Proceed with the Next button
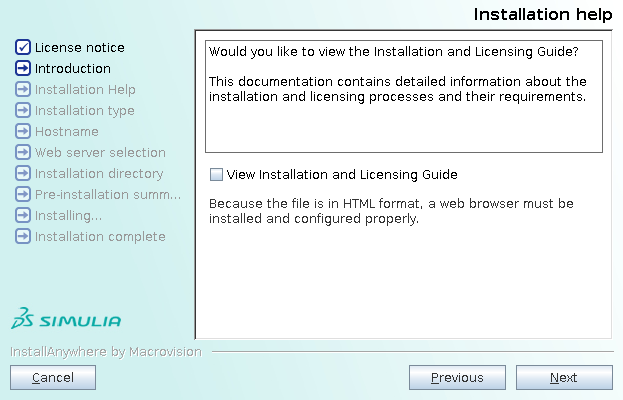The height and width of the screenshot is (400, 623). 563,377
